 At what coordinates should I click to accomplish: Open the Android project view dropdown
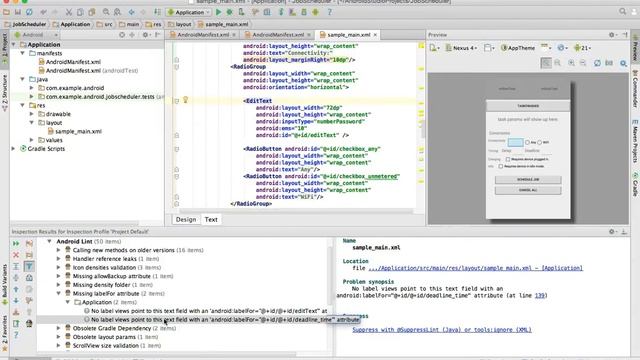(36, 35)
